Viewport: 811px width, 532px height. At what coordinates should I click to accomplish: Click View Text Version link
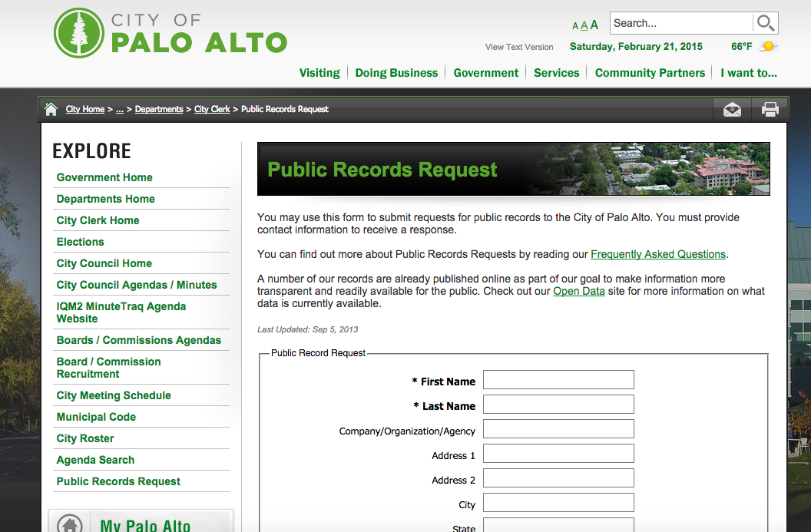[519, 47]
